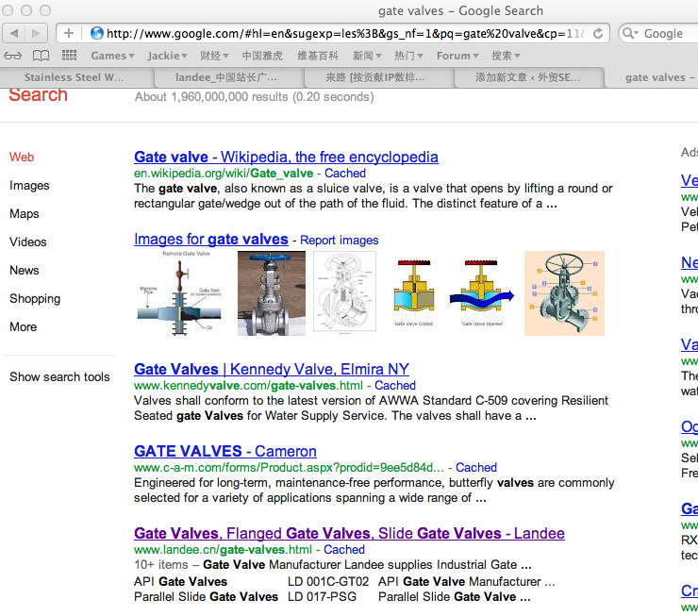Open Cached link for Wikipedia result
Viewport: 698px width, 616px height.
pos(345,174)
